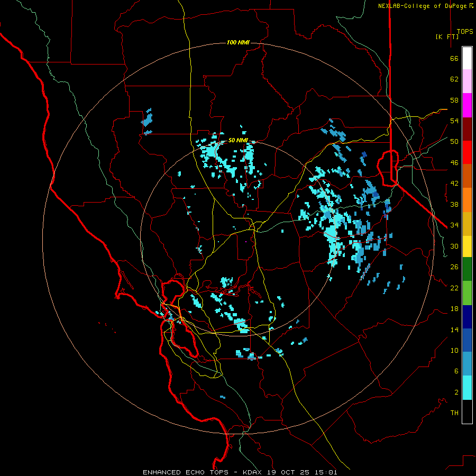Select the magenta legend color block
Viewport: 476px width, 476px height.
click(x=467, y=105)
